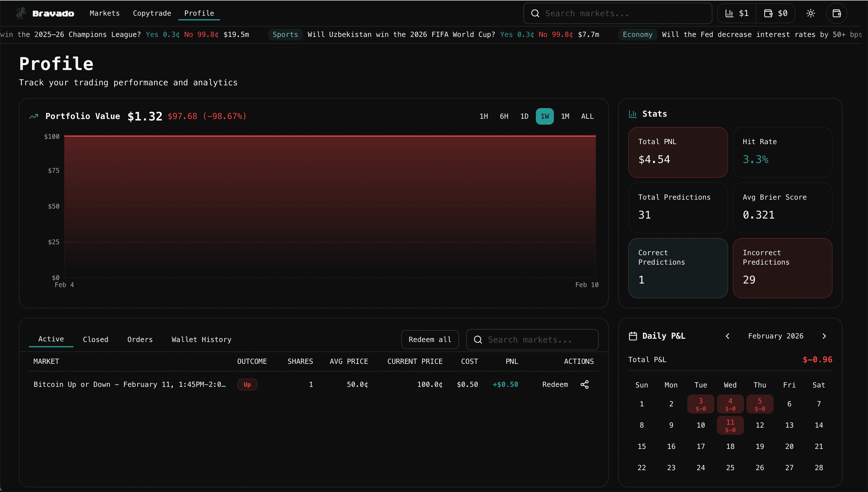The height and width of the screenshot is (492, 868).
Task: Click the magnifier icon in the markets search bar
Action: 535,13
